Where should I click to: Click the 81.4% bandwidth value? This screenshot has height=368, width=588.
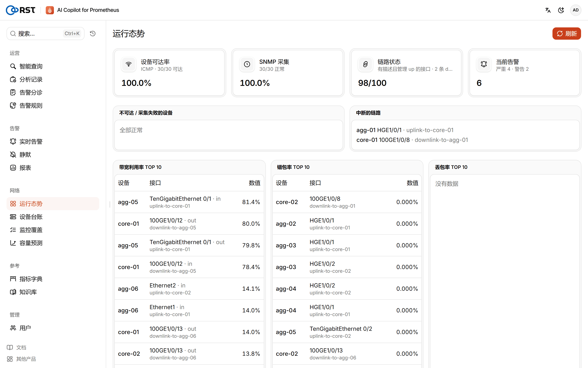[x=251, y=202]
